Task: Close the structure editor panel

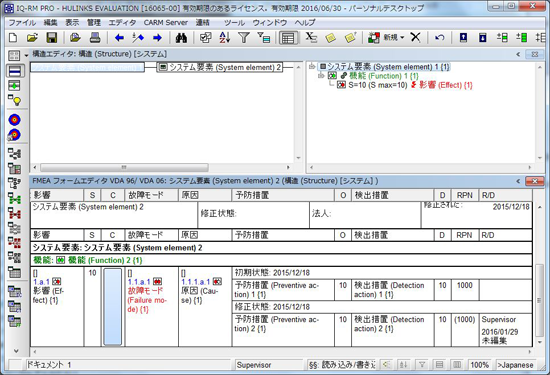Action: coord(534,54)
